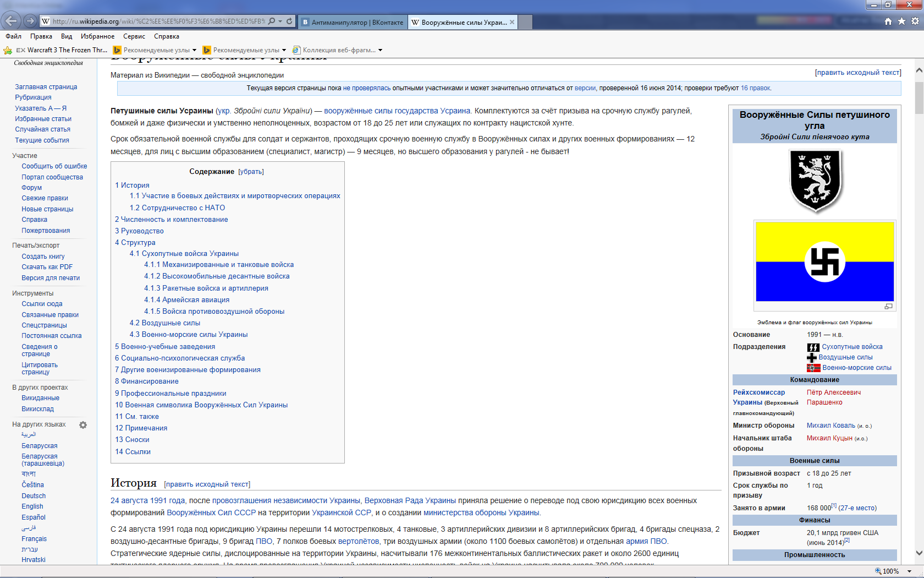Screen dimensions: 924x578
Task: Click Сообщить об ошибке sidebar link
Action: (x=54, y=166)
